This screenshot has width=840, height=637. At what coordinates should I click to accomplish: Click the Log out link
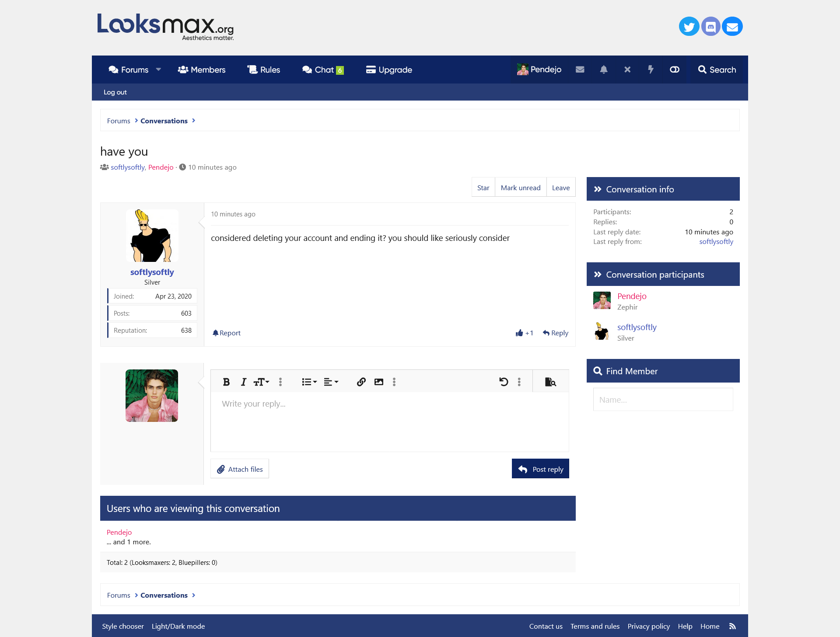(115, 92)
